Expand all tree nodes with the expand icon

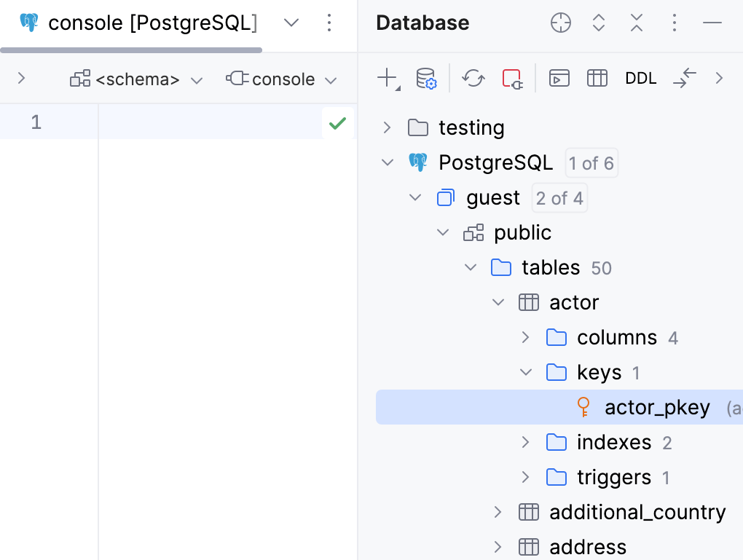(x=598, y=23)
